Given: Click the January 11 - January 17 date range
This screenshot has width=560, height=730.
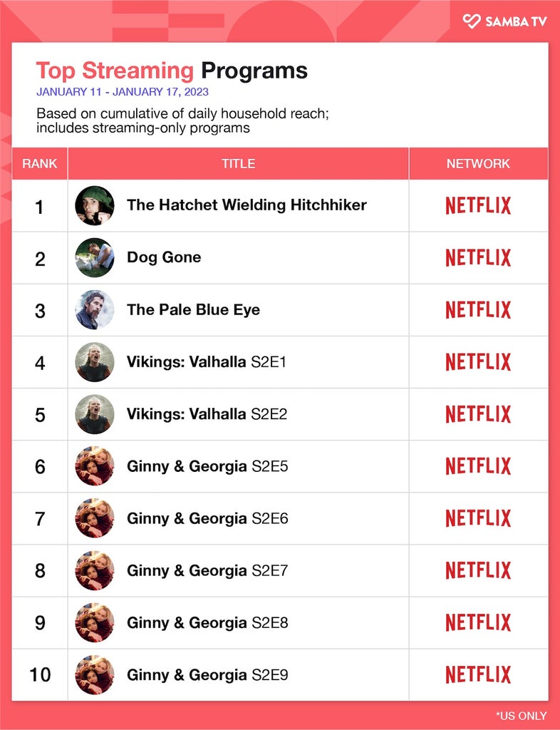Looking at the screenshot, I should click(x=123, y=92).
